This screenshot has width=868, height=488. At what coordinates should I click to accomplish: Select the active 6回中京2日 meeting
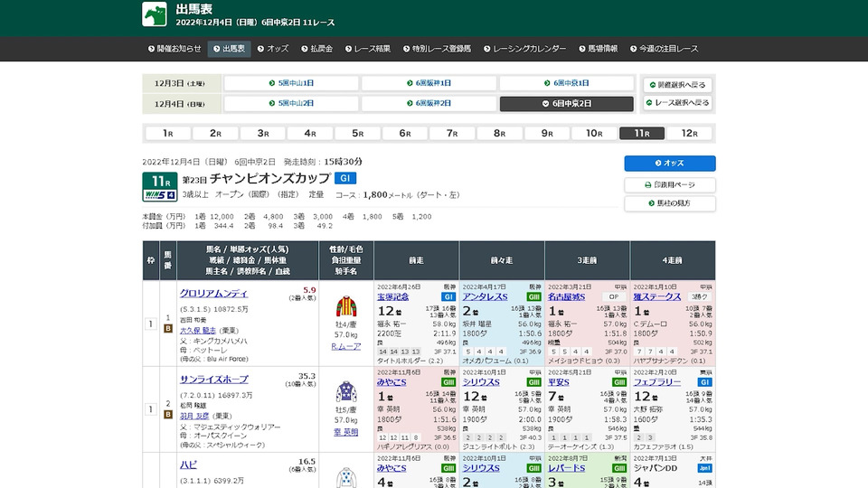tap(567, 103)
